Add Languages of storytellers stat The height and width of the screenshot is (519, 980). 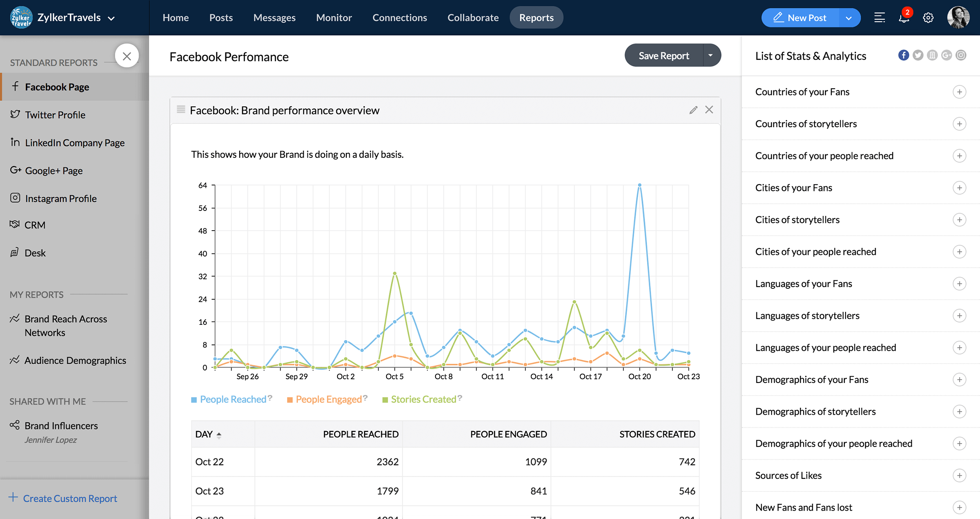pos(959,316)
